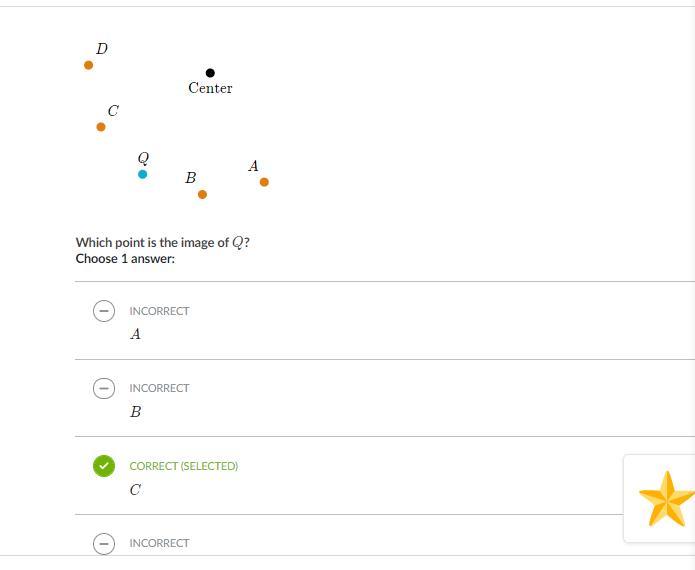Click the answer choice letter C
Image resolution: width=695 pixels, height=570 pixels.
(135, 490)
